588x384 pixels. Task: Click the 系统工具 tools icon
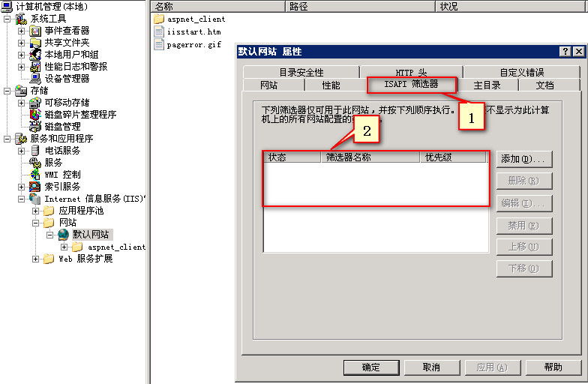(x=21, y=19)
